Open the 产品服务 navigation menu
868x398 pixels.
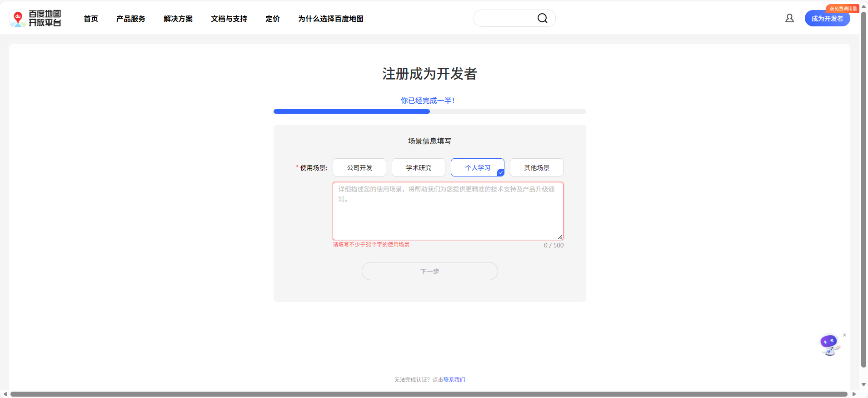[131, 19]
